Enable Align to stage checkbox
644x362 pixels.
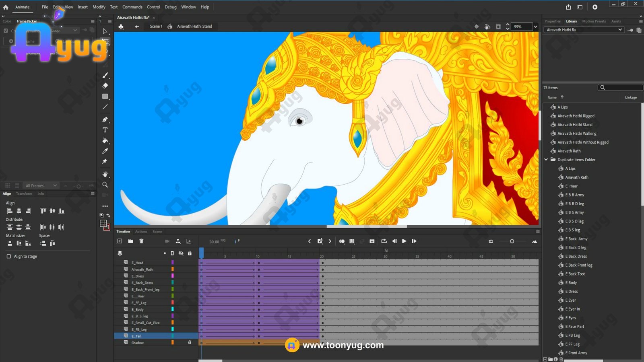9,256
